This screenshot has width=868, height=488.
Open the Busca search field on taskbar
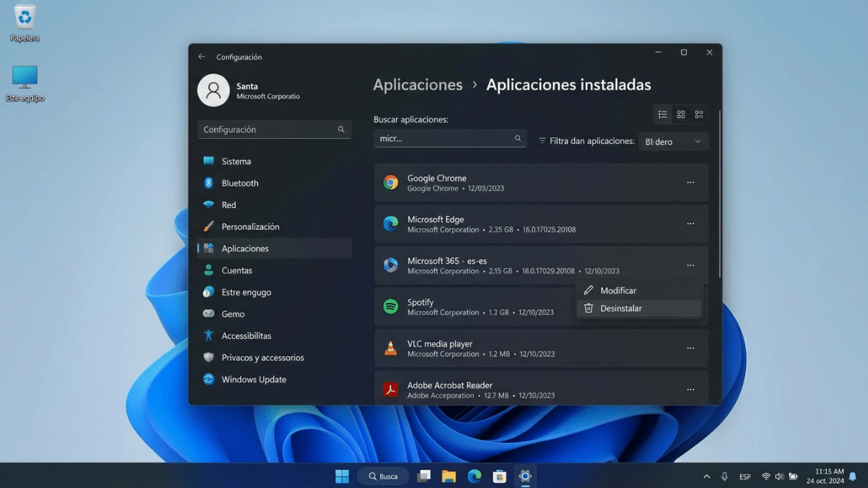[x=383, y=476]
